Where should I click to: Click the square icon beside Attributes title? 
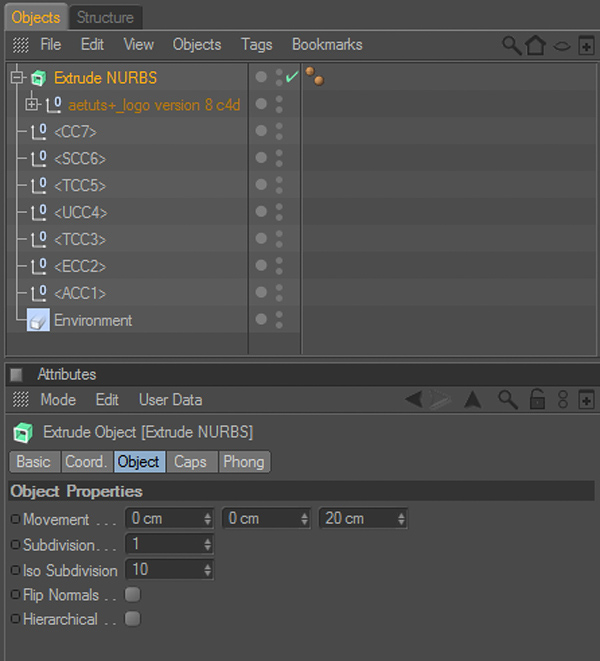pyautogui.click(x=16, y=374)
